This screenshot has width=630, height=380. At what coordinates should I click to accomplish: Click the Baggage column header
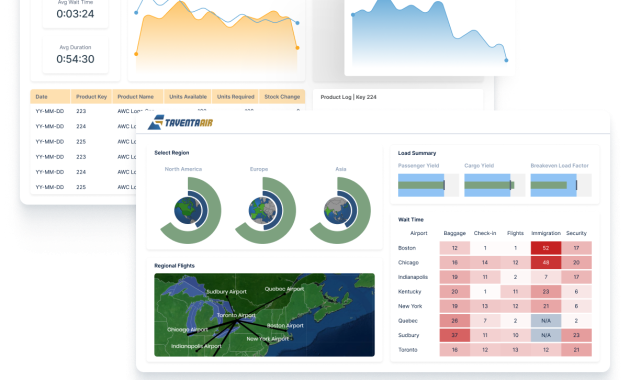[454, 233]
